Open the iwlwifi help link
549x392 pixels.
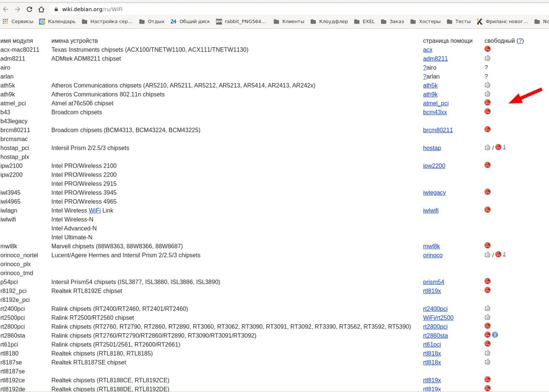(431, 211)
